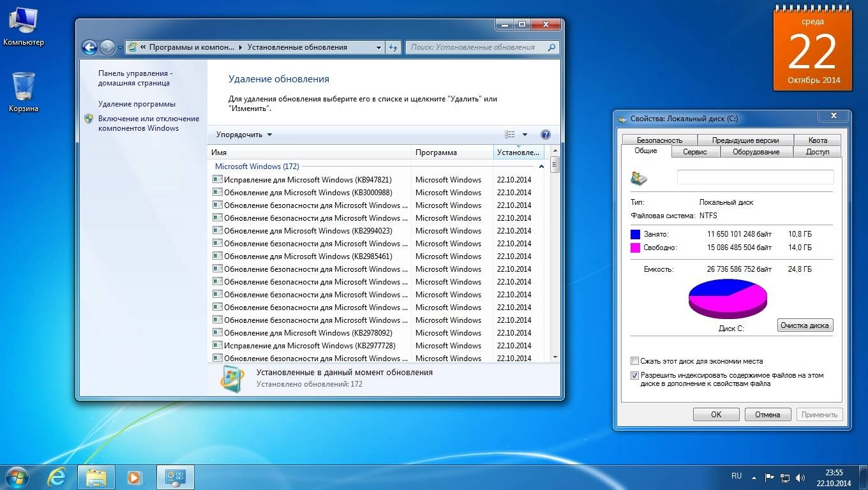
Task: Click the icon of update KB3000988
Action: pyautogui.click(x=218, y=192)
